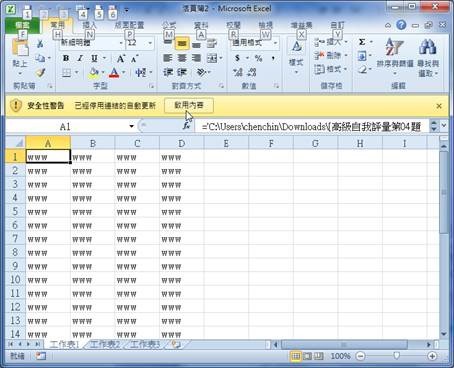This screenshot has width=454, height=368.
Task: Toggle Italic formatting
Action: point(80,58)
